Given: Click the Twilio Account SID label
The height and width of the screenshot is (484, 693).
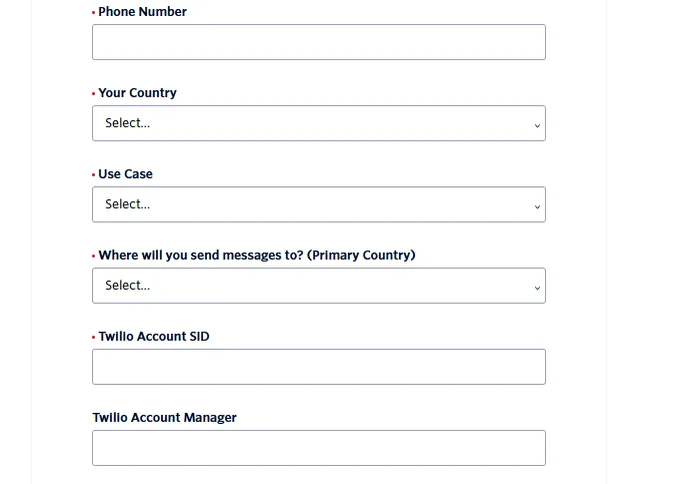Looking at the screenshot, I should click(153, 336).
